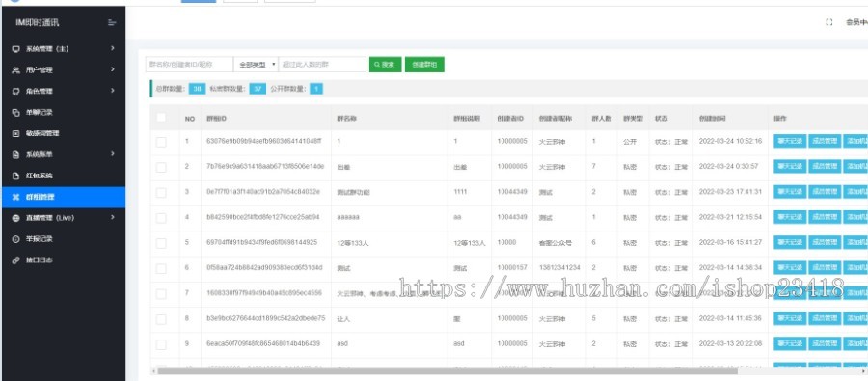Click the copy icon beside 单聊记录

16,113
